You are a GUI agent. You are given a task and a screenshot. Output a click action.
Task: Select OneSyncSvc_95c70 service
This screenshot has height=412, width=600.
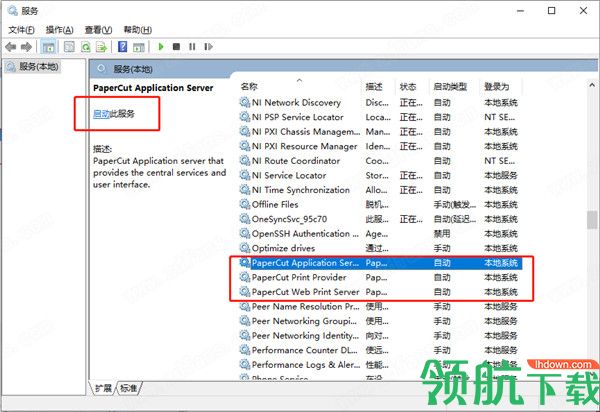tap(379, 219)
